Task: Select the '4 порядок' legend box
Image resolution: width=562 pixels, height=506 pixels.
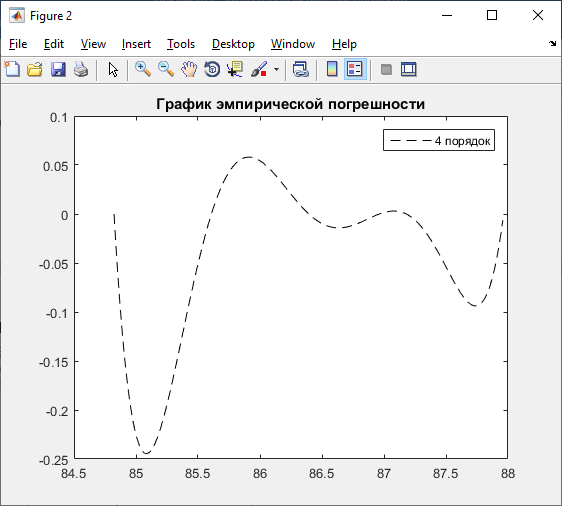Action: tap(439, 140)
